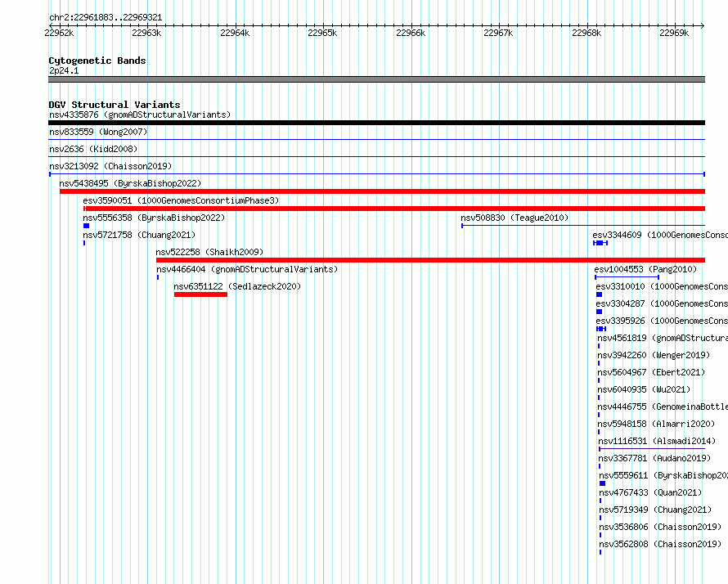
Task: Click the 22967k ruler tick label
Action: pyautogui.click(x=499, y=33)
